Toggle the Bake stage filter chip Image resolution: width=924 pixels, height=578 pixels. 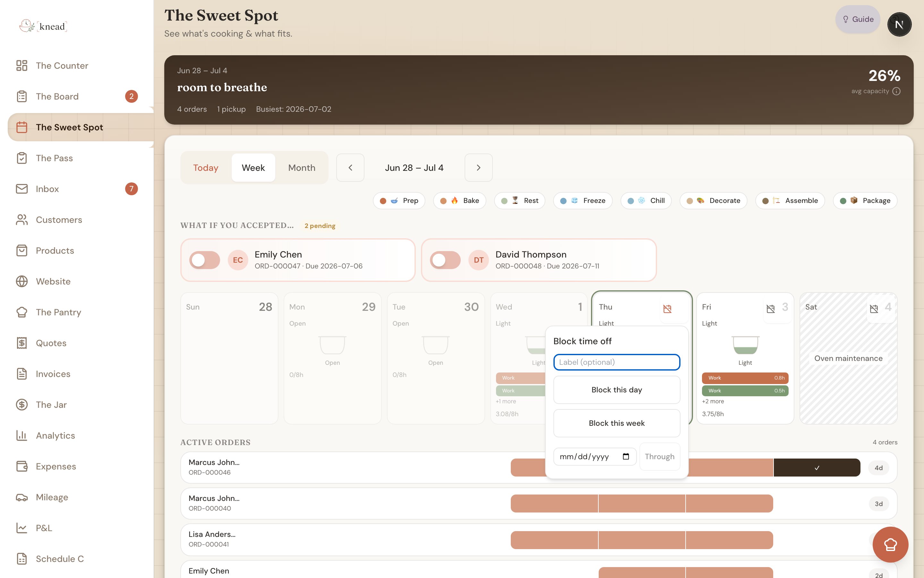(460, 201)
